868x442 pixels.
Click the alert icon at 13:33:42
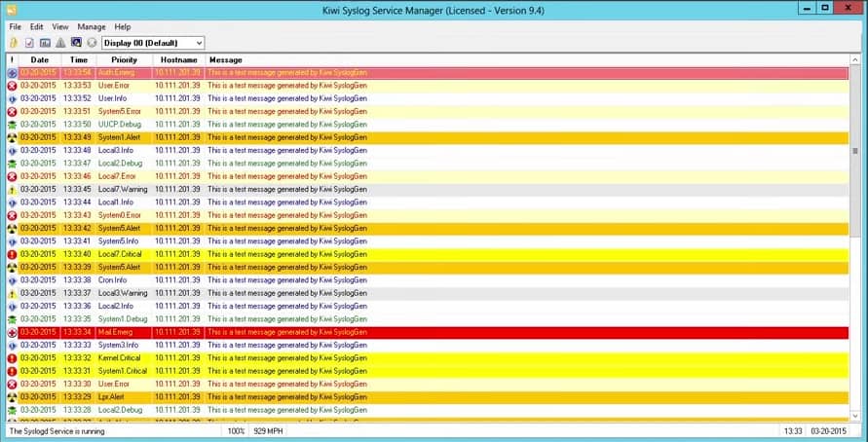(13, 229)
